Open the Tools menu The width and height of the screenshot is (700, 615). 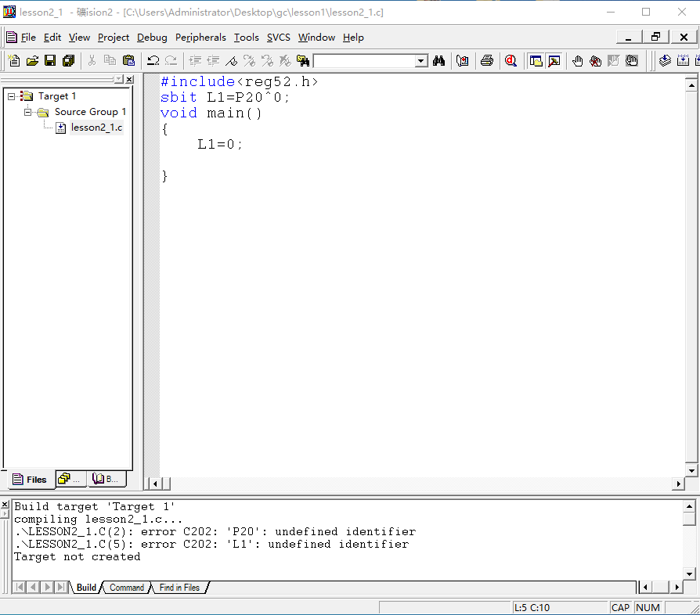point(247,38)
